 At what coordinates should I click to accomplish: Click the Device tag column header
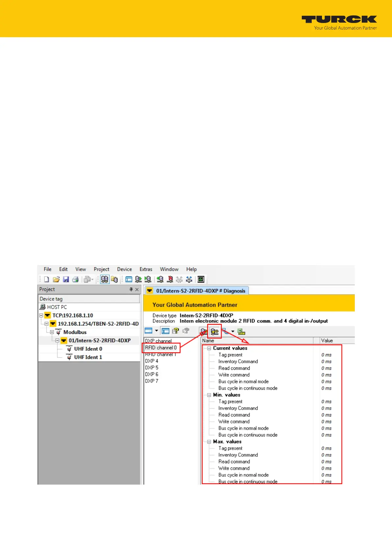(89, 299)
